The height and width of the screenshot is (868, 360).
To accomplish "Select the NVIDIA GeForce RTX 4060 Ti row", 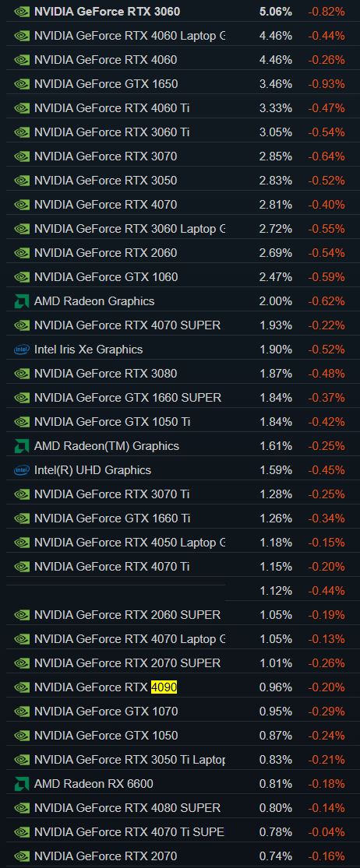I will pyautogui.click(x=180, y=108).
